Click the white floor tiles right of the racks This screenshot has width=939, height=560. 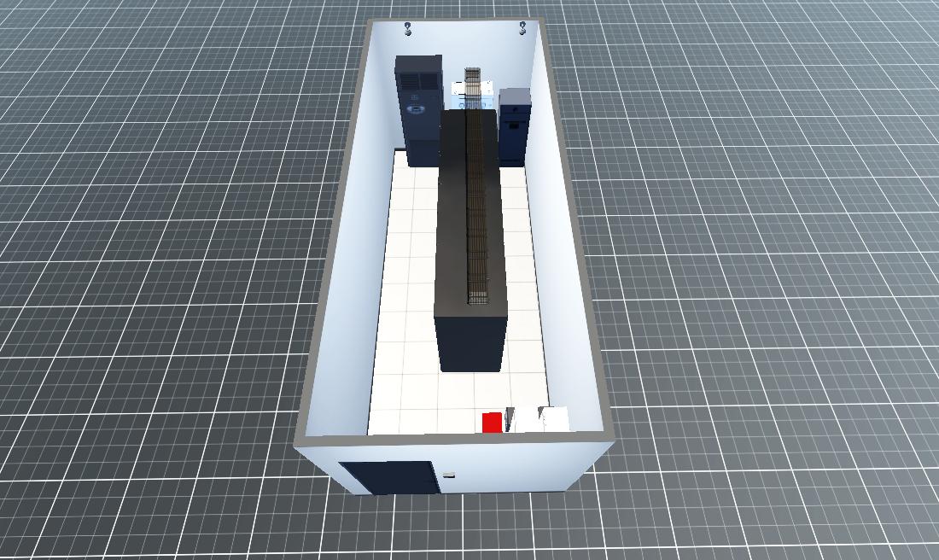pyautogui.click(x=525, y=282)
